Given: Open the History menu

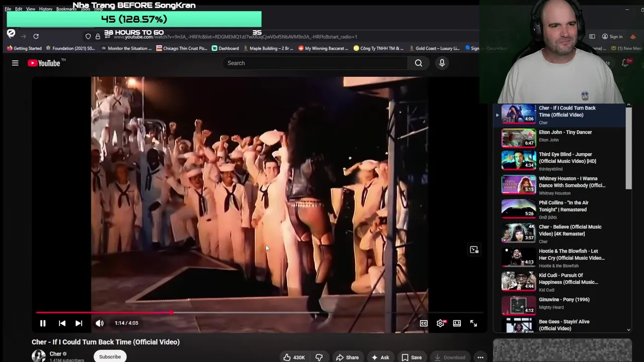Looking at the screenshot, I should pos(46,9).
